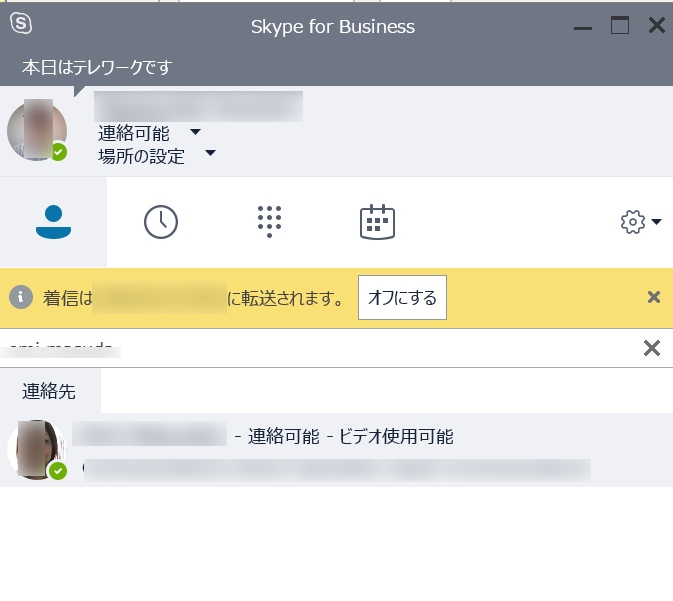The width and height of the screenshot is (673, 601).
Task: Select the contact row showing ビデオ使用可能
Action: tap(336, 450)
